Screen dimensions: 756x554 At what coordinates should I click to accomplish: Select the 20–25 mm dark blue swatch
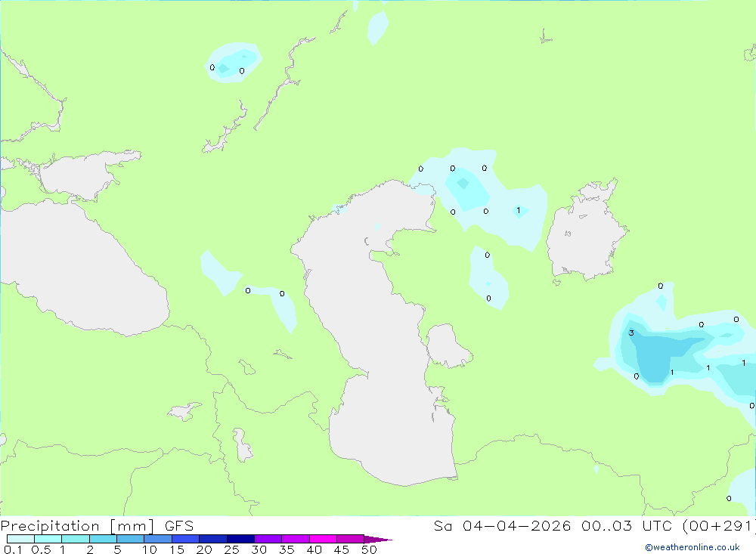pos(213,539)
